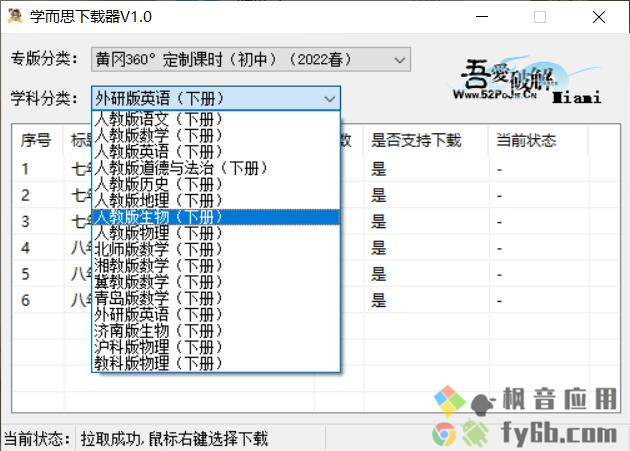Select 人教版历史（下册） option
Image resolution: width=630 pixels, height=451 pixels.
click(x=216, y=184)
